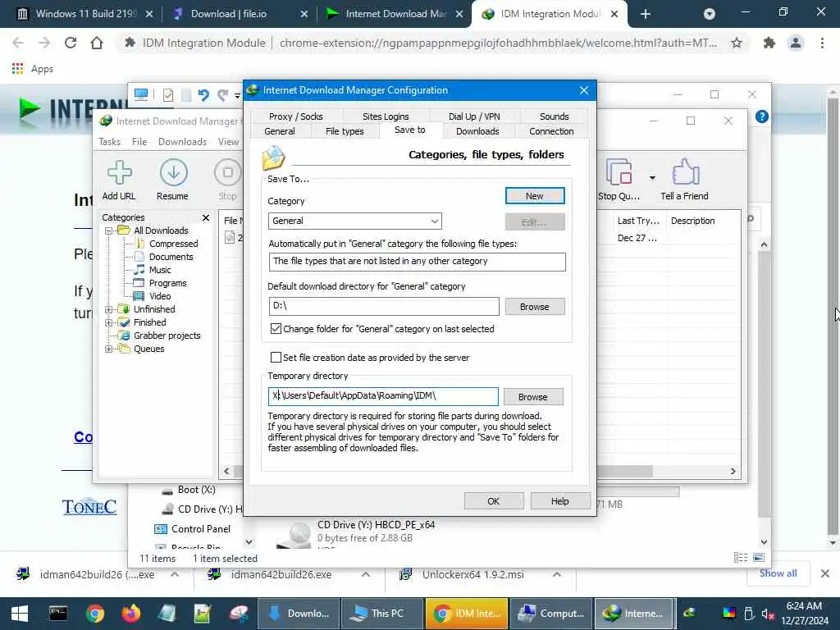Click Help in configuration dialog
Screen dimensions: 840x630
pos(559,501)
